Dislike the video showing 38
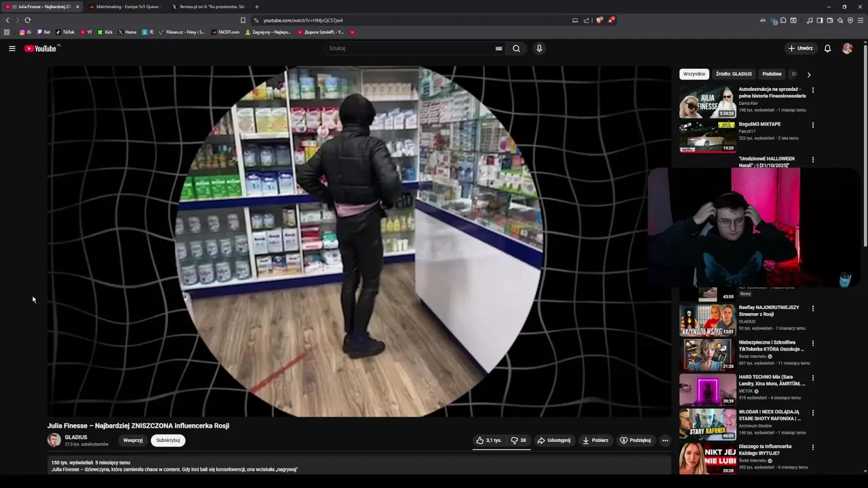Screen dimensions: 868x488 tap(519, 440)
